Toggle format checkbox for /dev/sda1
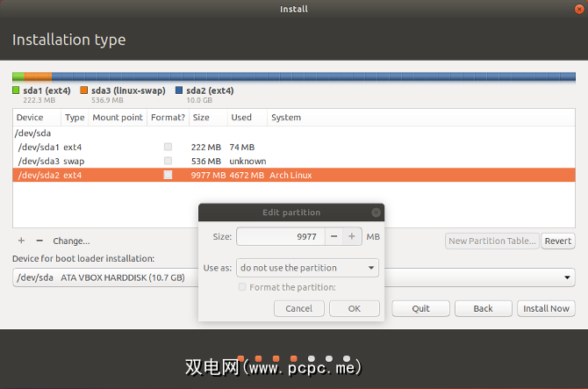 point(168,147)
